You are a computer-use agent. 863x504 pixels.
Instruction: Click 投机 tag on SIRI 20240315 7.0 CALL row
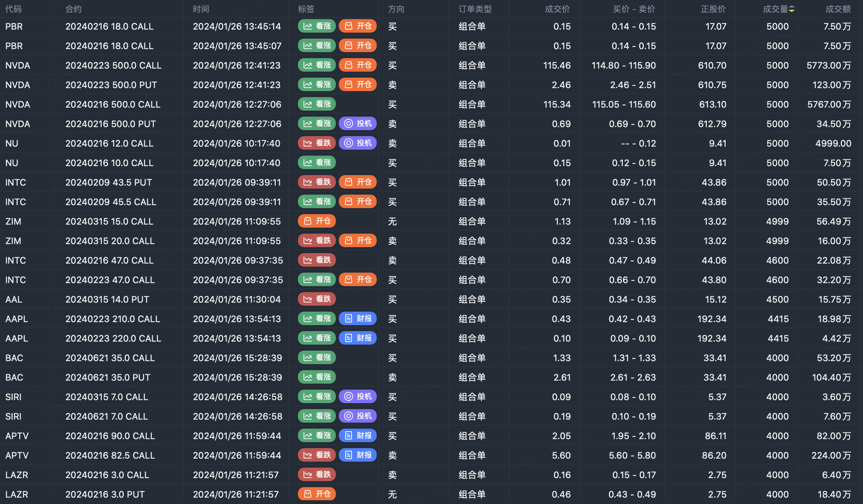[x=358, y=397]
